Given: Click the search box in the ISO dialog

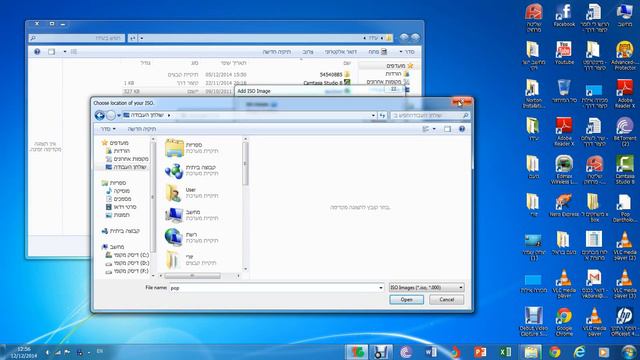Looking at the screenshot, I should [x=430, y=116].
